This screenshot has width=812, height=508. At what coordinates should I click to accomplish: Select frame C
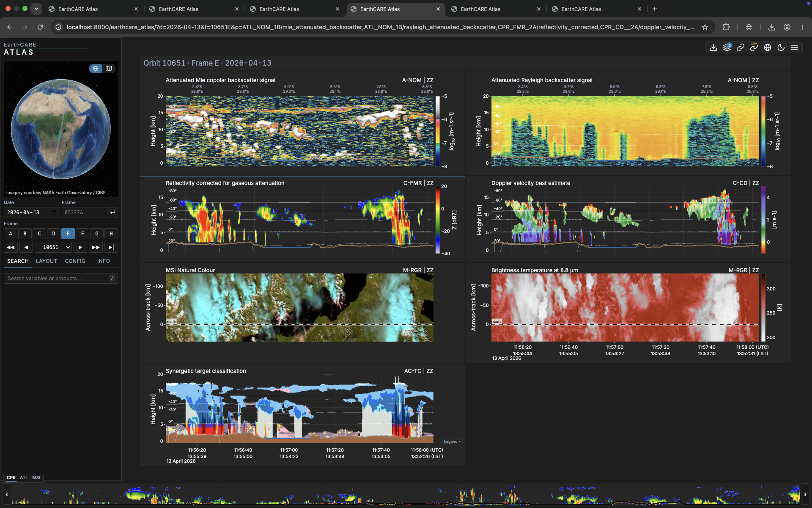pyautogui.click(x=39, y=234)
